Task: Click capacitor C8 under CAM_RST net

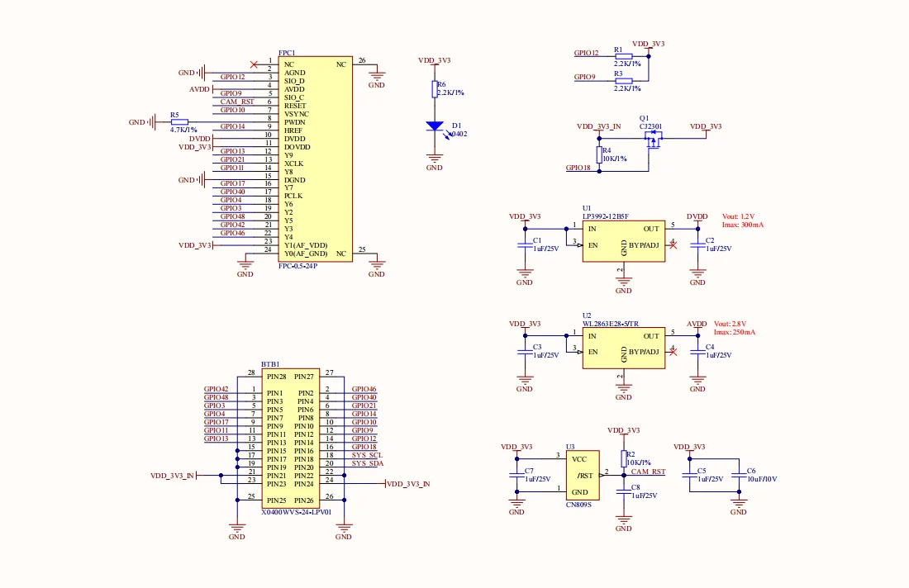Action: click(x=624, y=491)
